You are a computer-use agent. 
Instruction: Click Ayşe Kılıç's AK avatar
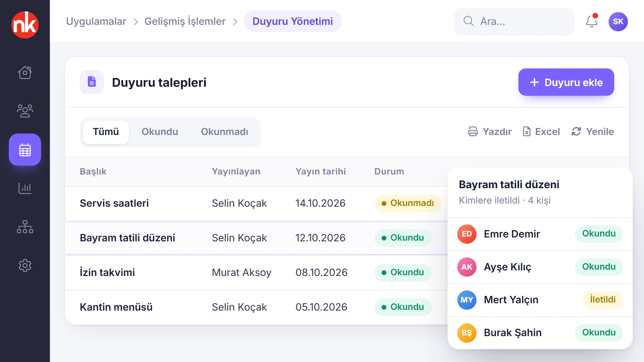[467, 267]
